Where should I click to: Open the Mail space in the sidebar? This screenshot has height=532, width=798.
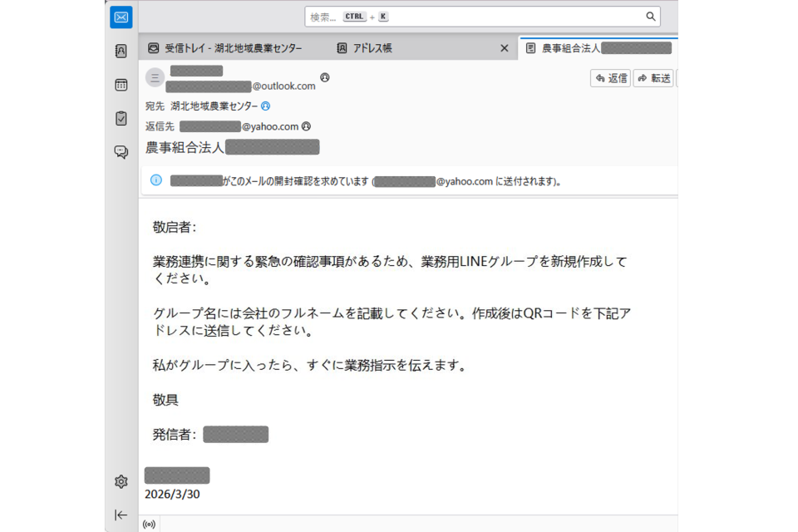click(121, 17)
